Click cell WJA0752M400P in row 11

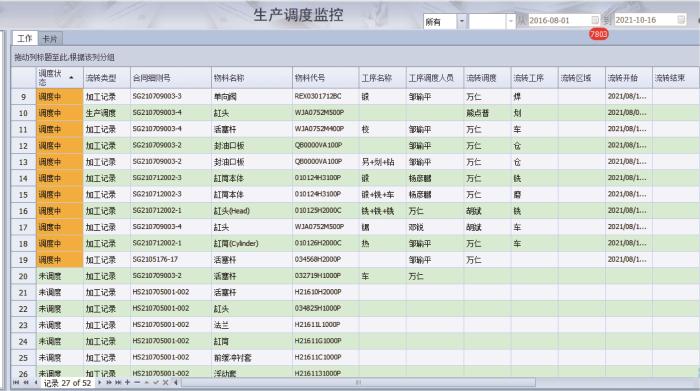[325, 129]
